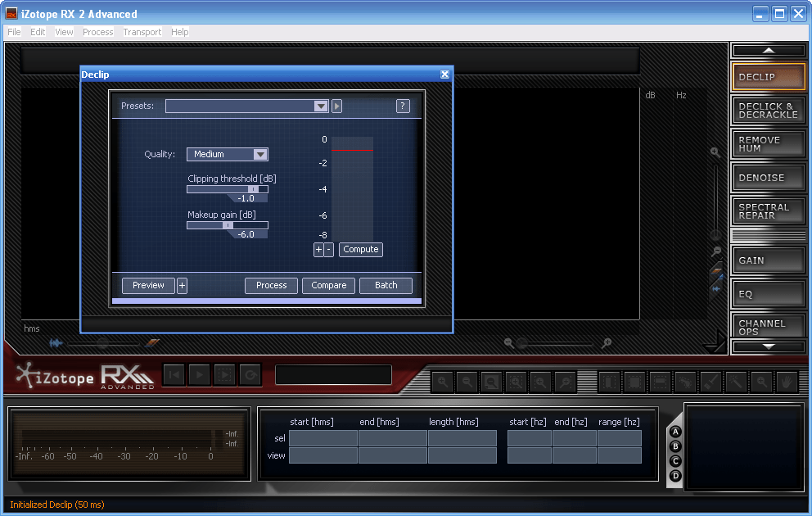Select the highlighted Declip module button
The image size is (812, 516).
click(769, 77)
